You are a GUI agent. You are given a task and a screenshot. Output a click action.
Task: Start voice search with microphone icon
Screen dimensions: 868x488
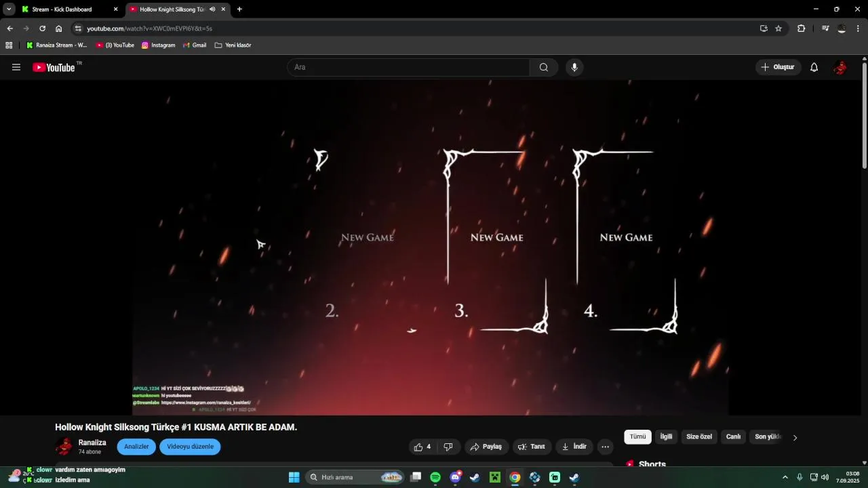574,67
